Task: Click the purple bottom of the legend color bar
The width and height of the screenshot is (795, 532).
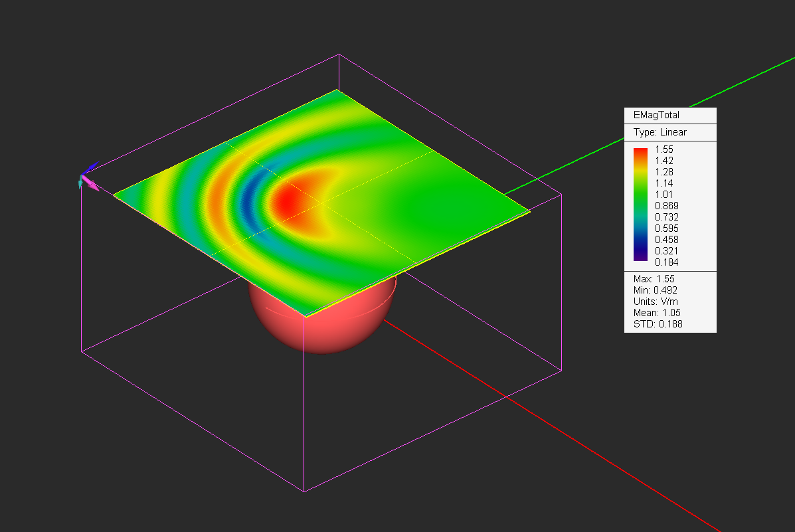Action: pos(640,258)
